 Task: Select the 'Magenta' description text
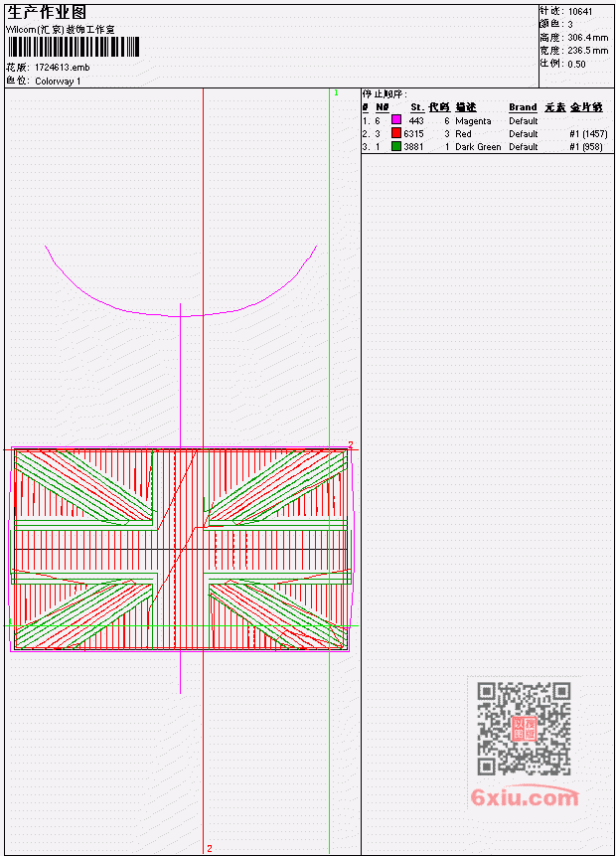pos(473,120)
